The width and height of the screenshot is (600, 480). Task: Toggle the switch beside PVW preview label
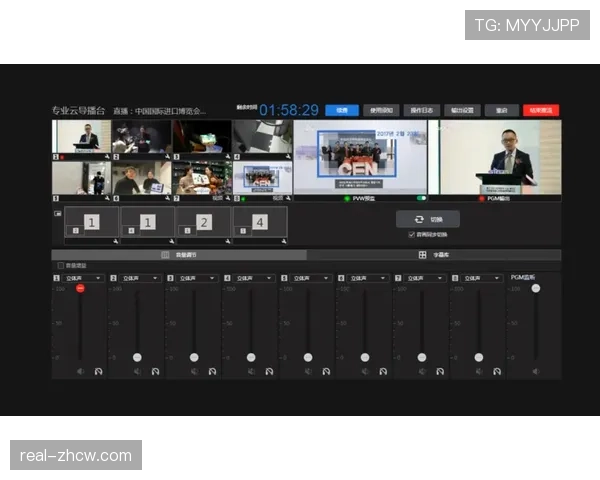click(422, 198)
